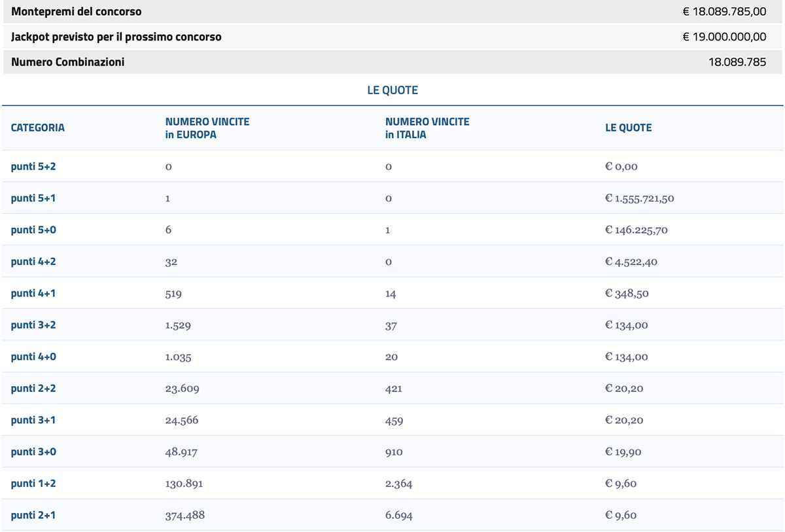Click Italy wins value 37

(x=391, y=325)
